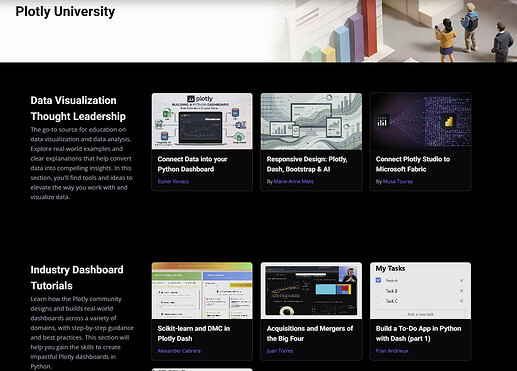Open author link Musa Touray
The width and height of the screenshot is (517, 371).
click(x=398, y=181)
